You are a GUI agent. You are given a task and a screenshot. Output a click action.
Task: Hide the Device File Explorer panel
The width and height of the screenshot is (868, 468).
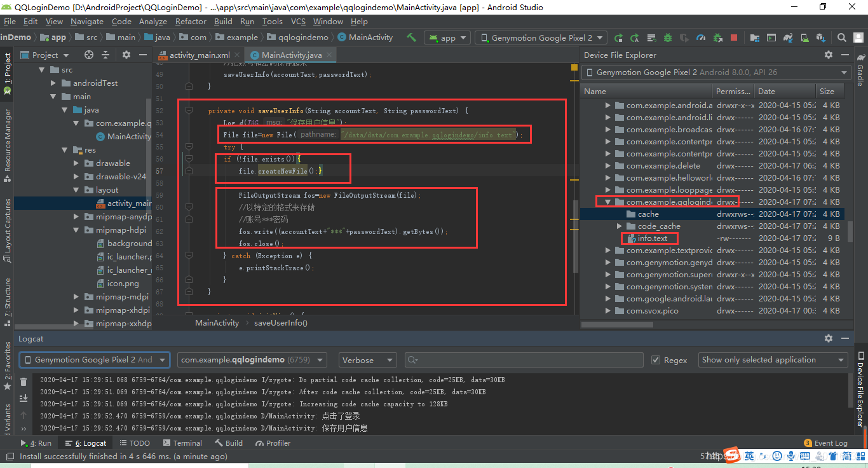[x=844, y=55]
